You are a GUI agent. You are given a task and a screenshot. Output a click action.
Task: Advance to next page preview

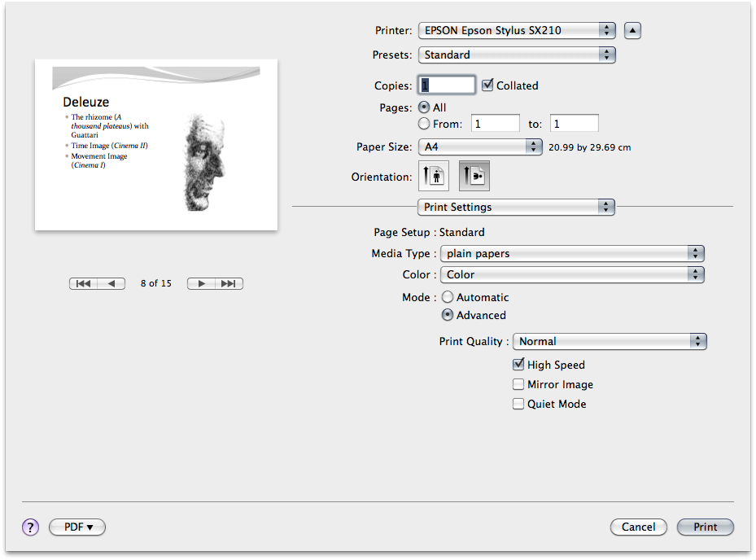pyautogui.click(x=201, y=284)
